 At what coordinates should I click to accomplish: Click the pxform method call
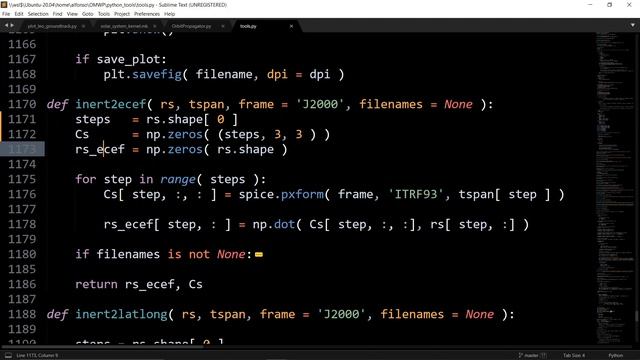(x=302, y=194)
